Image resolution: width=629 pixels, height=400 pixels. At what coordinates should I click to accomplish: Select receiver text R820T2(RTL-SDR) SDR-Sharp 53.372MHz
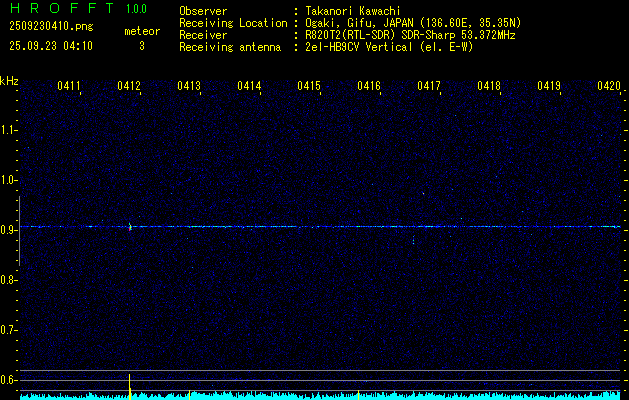pyautogui.click(x=410, y=35)
